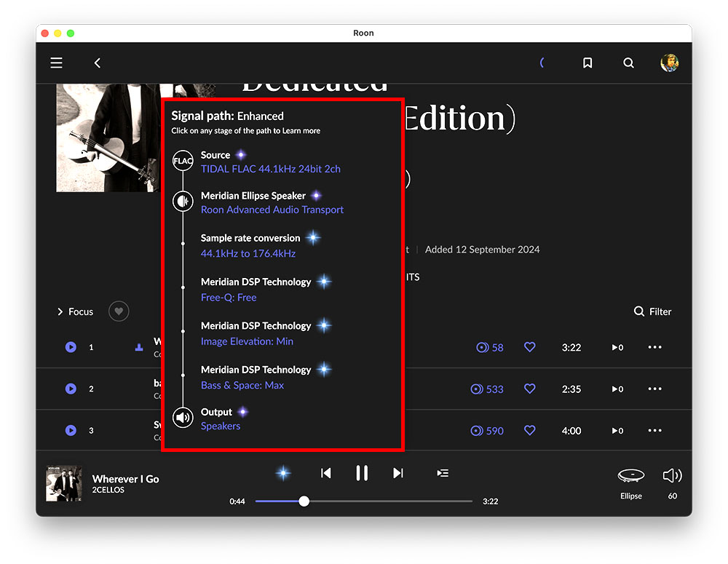
Task: Favorite track 1 with its heart
Action: 529,348
